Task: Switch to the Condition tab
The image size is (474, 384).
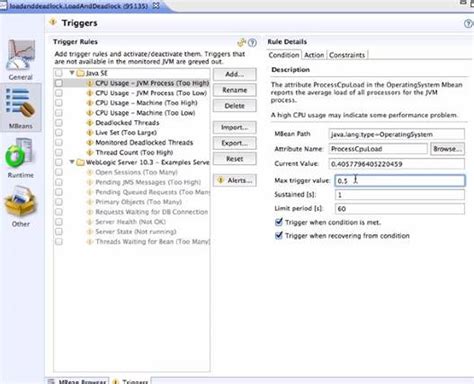Action: (284, 55)
